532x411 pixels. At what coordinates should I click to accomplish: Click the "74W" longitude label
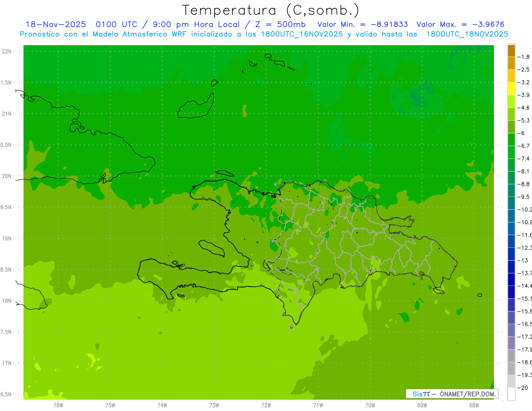click(x=162, y=405)
